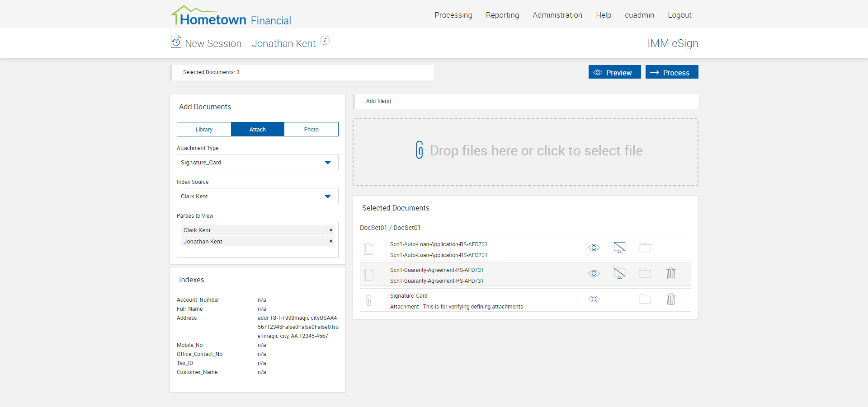Viewport: 868px width, 407px height.
Task: Expand the Index Source dropdown
Action: [328, 196]
